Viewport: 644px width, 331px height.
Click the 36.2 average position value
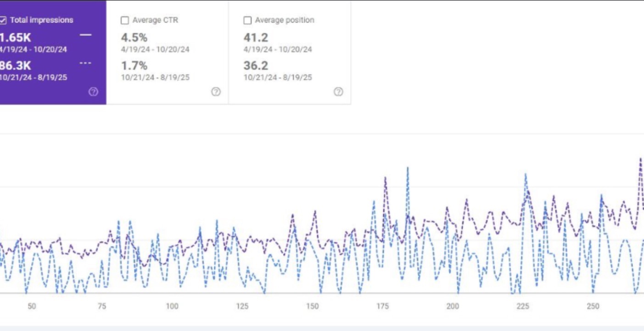tap(256, 66)
